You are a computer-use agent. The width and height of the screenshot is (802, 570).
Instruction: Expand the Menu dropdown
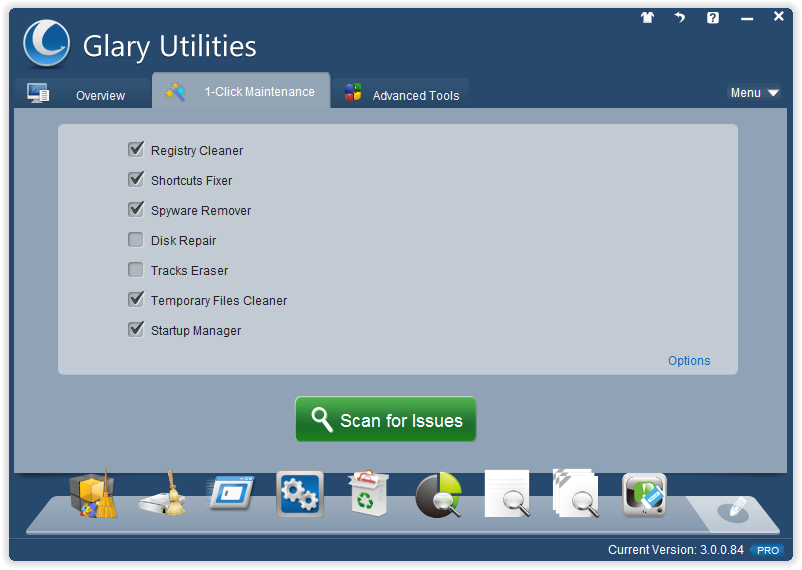[x=754, y=93]
